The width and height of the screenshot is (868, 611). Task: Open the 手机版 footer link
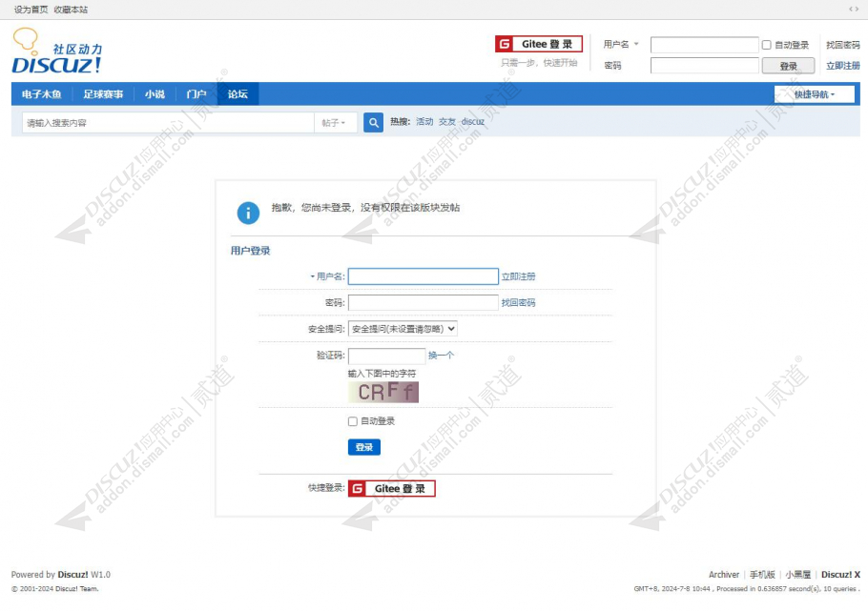(762, 575)
